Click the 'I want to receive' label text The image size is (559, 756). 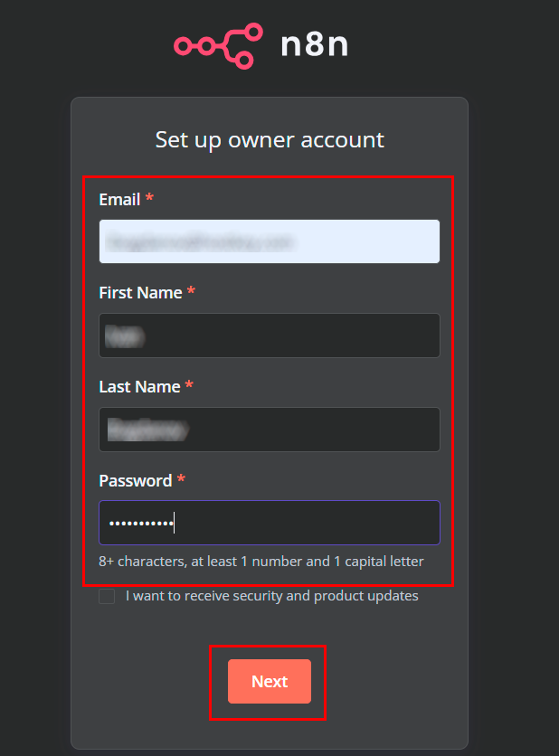tap(271, 597)
